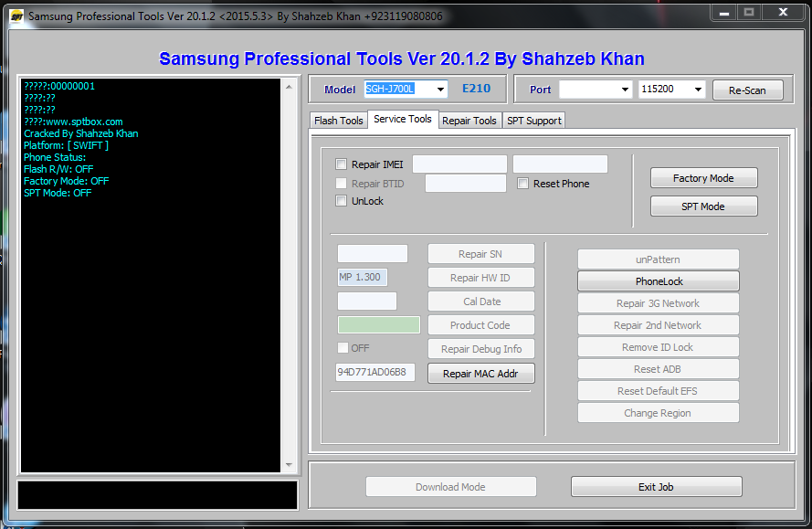Click the log panel scroll-down arrow
This screenshot has width=812, height=529.
pos(289,465)
